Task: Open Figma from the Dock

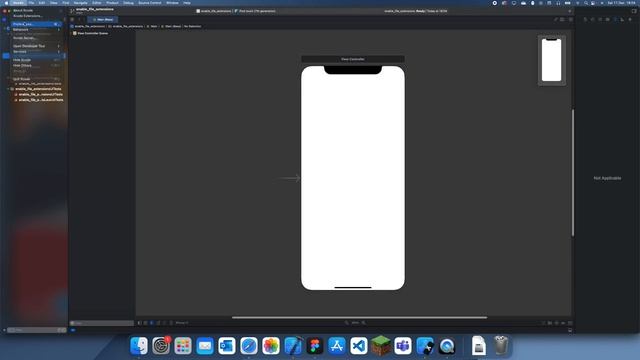Action: click(x=315, y=346)
